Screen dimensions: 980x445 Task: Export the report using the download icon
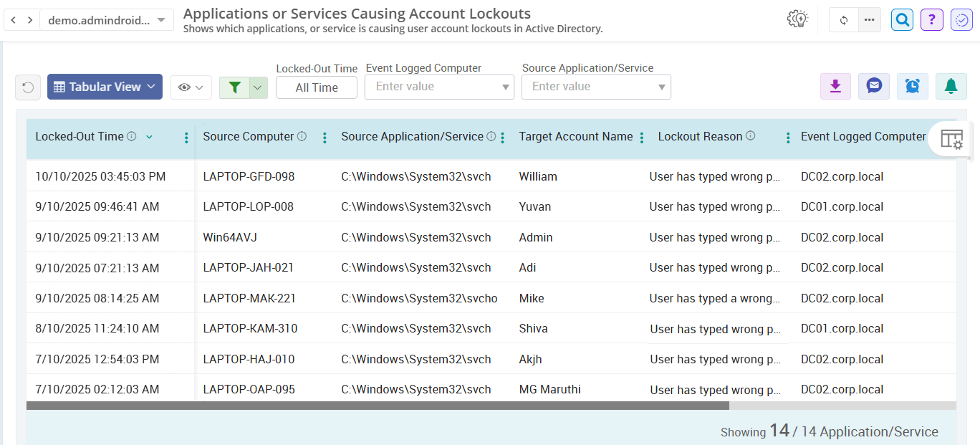coord(835,85)
